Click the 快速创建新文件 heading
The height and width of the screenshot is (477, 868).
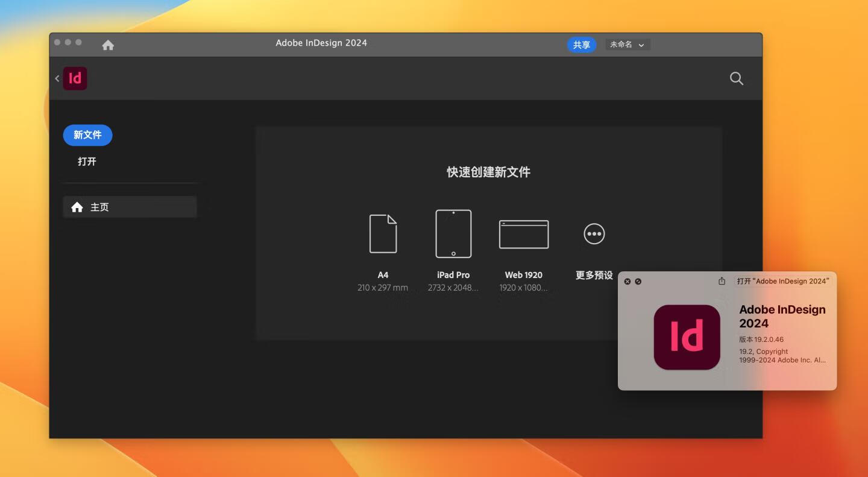click(x=489, y=172)
